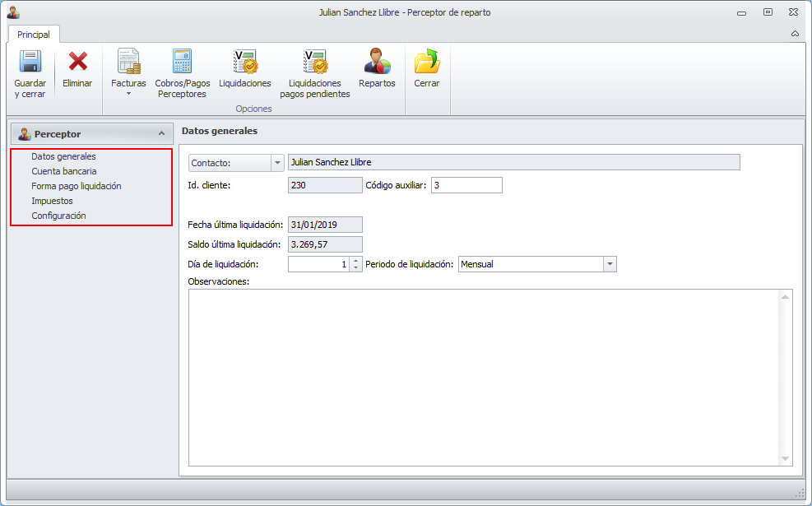Open the Periodo de liquidación dropdown
Screen dimensions: 812x506
pyautogui.click(x=610, y=264)
